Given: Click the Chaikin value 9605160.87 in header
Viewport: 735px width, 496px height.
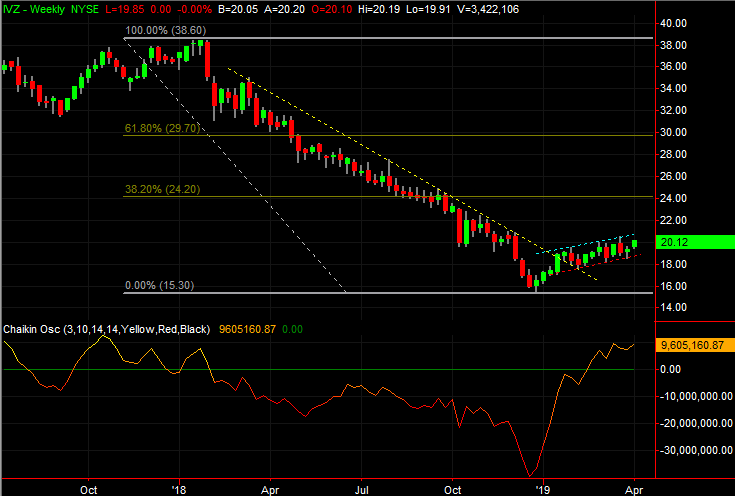Looking at the screenshot, I should tap(247, 329).
